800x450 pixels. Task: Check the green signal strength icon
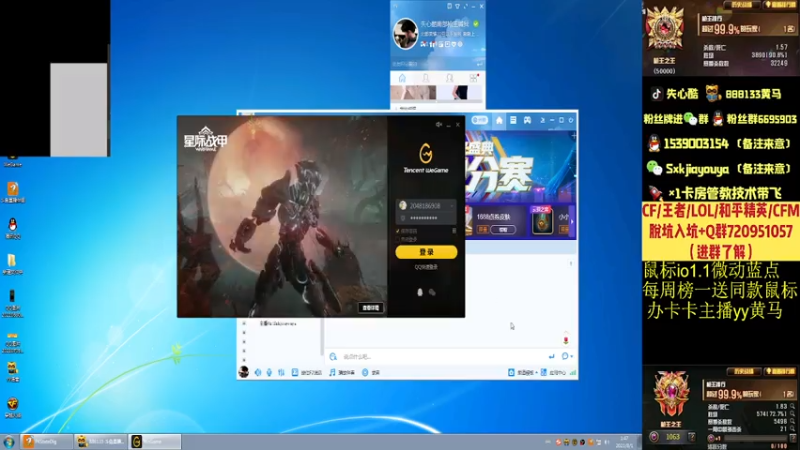tap(573, 372)
